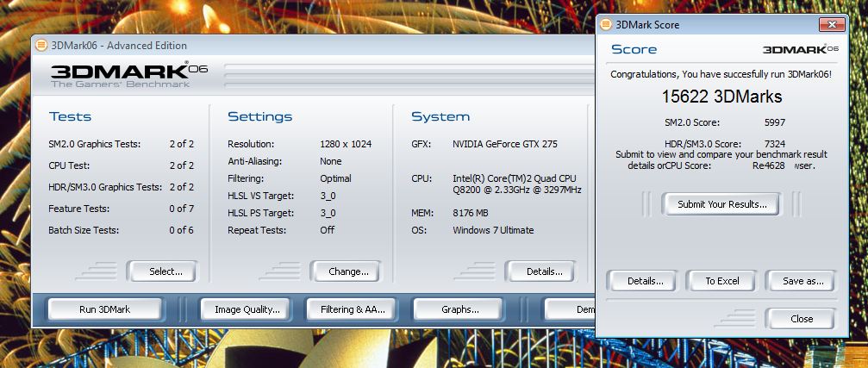Screen dimensions: 868x368
Task: Click the SM2.0 Graphics Tests label
Action: coord(95,144)
